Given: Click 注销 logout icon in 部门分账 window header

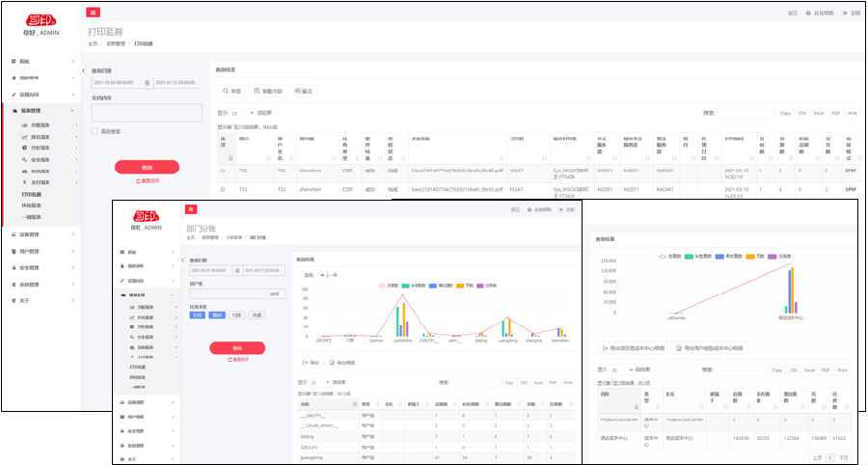Looking at the screenshot, I should coord(560,209).
